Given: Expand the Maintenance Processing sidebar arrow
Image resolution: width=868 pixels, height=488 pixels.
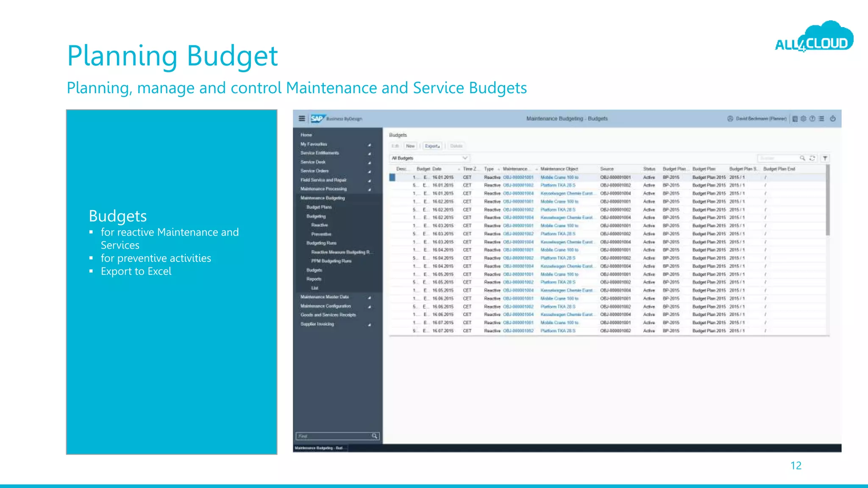Looking at the screenshot, I should pos(369,189).
